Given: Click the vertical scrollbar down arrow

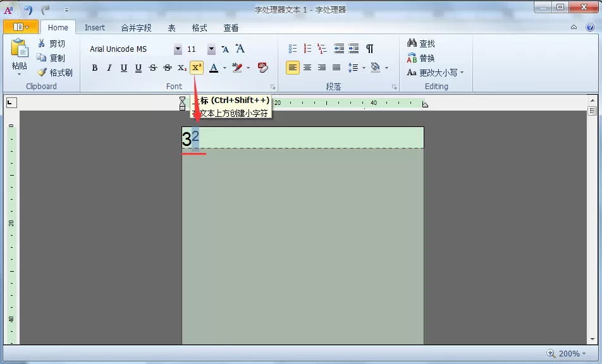Looking at the screenshot, I should [x=592, y=339].
